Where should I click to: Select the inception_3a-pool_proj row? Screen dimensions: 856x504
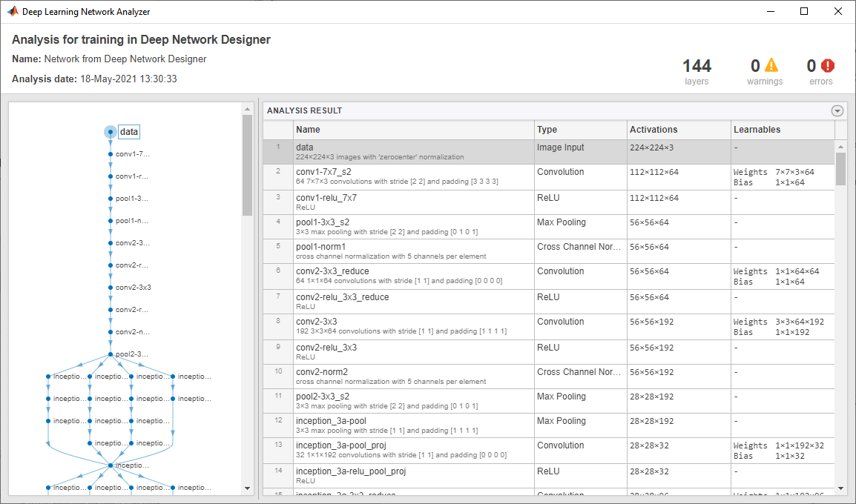[x=412, y=450]
